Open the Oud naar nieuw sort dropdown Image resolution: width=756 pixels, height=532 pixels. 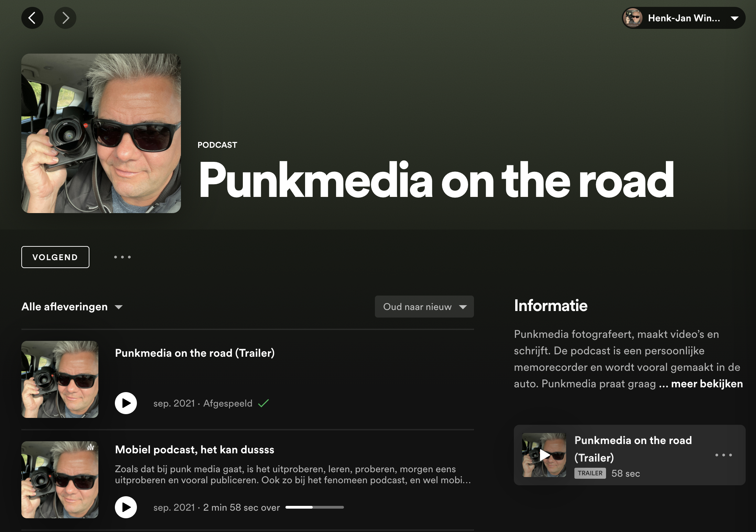424,307
